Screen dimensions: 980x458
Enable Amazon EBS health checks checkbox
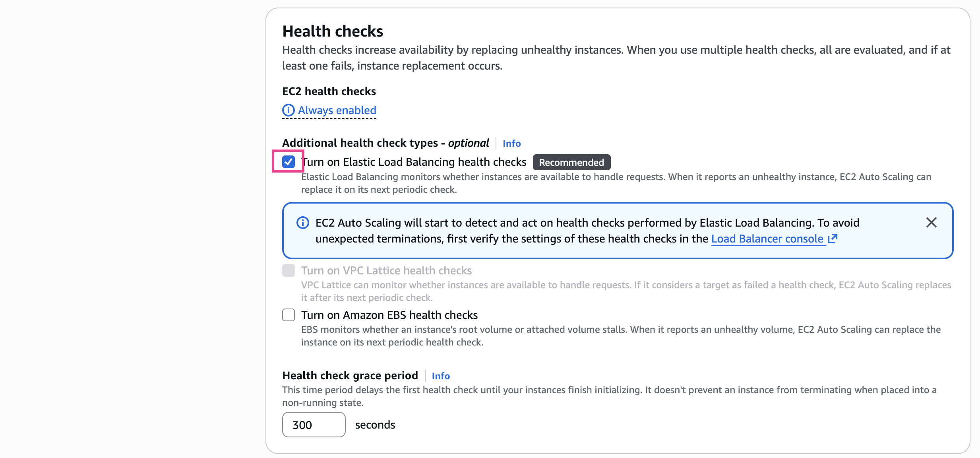coord(289,315)
